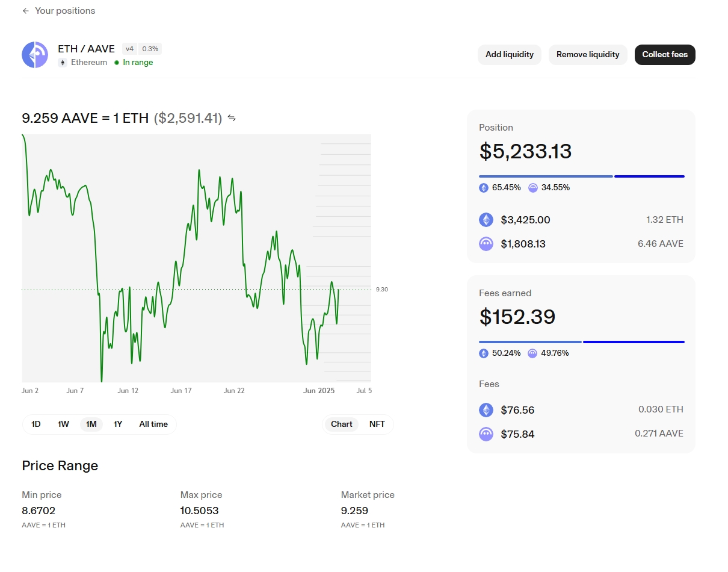Switch to the NFT view
Screen dimensions: 728x572
pyautogui.click(x=377, y=424)
